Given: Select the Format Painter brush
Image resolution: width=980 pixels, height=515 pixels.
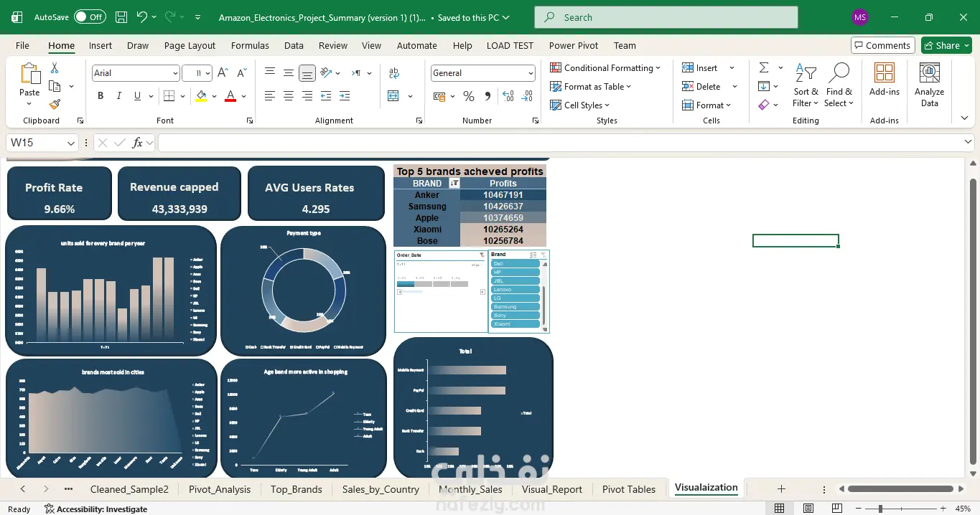Looking at the screenshot, I should tap(55, 104).
